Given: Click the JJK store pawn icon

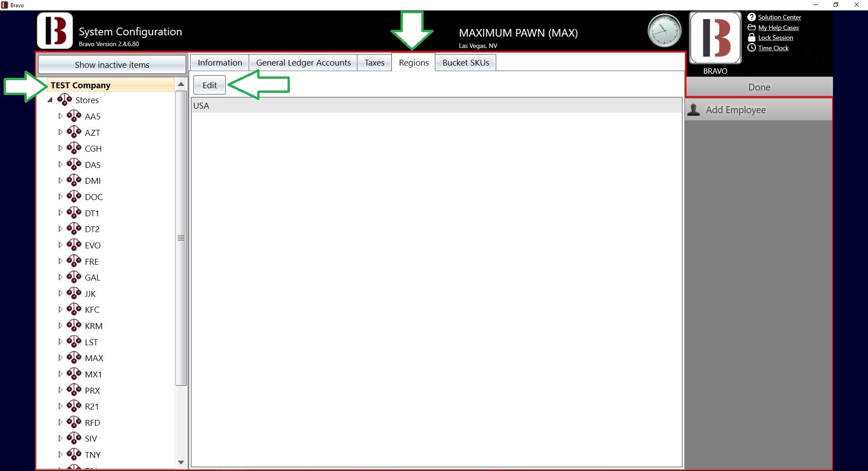Looking at the screenshot, I should (74, 293).
